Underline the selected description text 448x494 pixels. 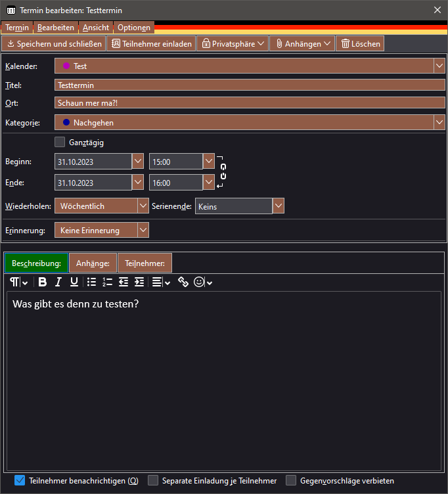click(x=74, y=282)
